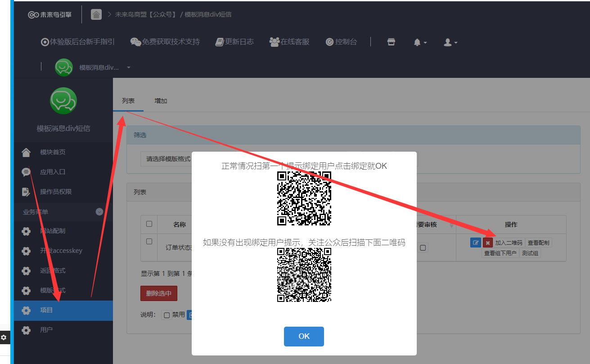The image size is (590, 364).
Task: Select 用户 in the sidebar menu
Action: coord(46,330)
